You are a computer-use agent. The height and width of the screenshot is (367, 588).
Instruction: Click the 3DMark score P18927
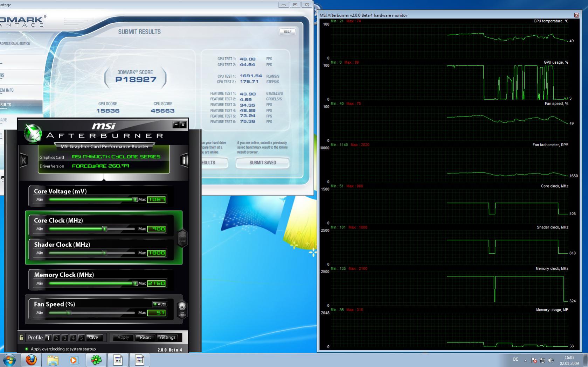tap(136, 80)
